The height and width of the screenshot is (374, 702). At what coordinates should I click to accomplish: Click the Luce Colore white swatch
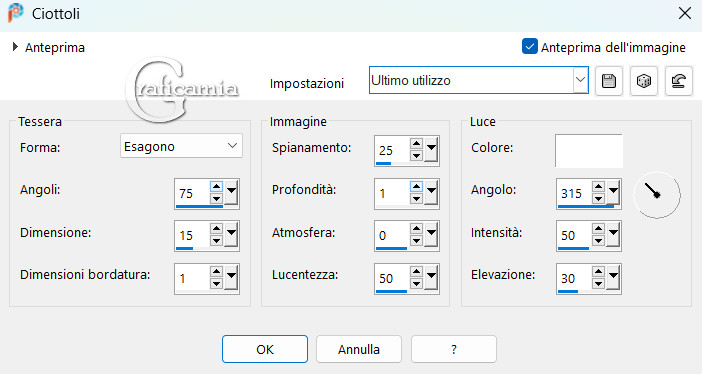[x=589, y=150]
